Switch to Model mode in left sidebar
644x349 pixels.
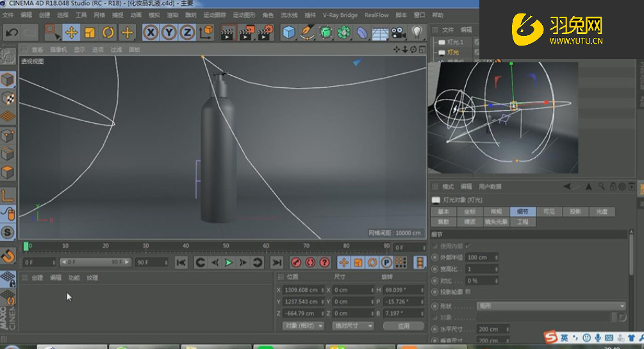click(8, 80)
